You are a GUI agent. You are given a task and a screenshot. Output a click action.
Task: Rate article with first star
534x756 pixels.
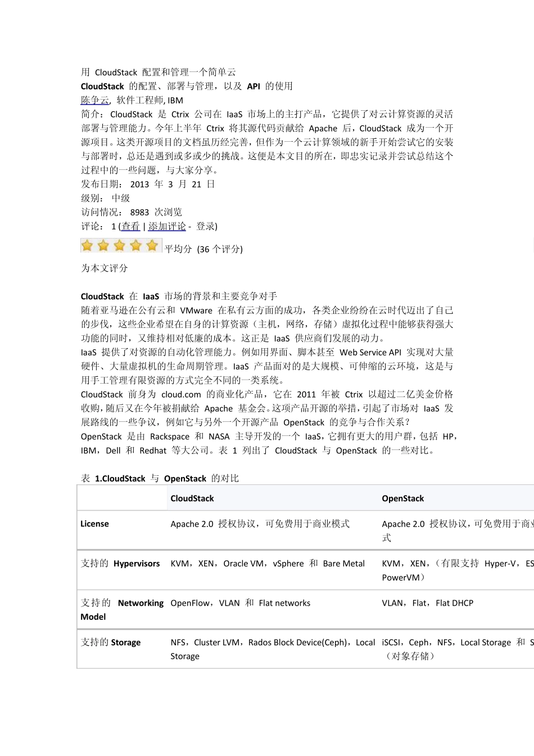tap(87, 245)
